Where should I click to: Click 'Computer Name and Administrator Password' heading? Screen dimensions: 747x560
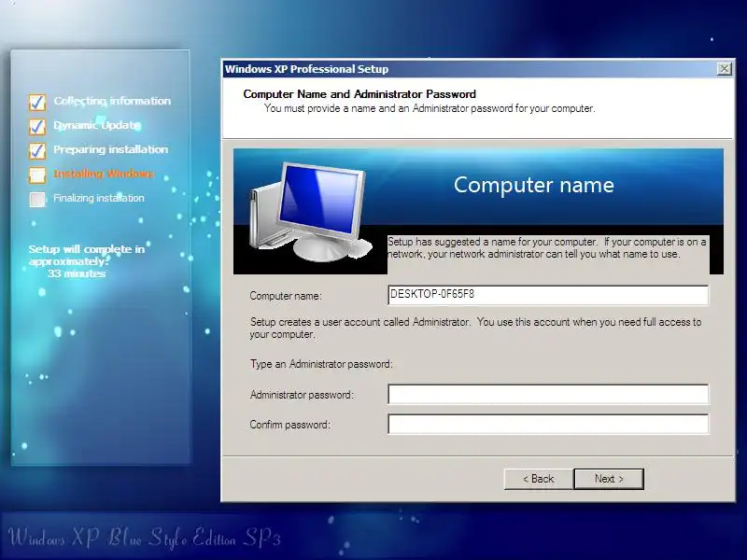[359, 94]
